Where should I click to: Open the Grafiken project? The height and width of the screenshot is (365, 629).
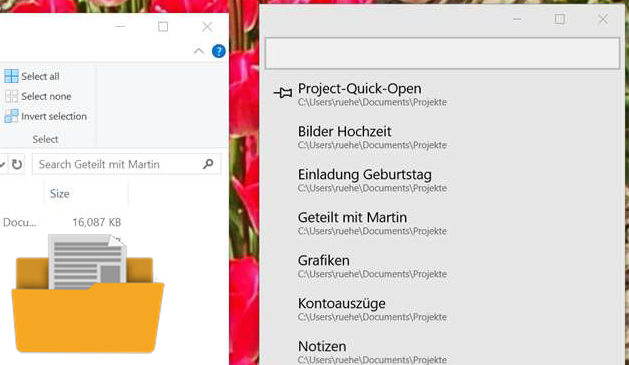pos(441,266)
